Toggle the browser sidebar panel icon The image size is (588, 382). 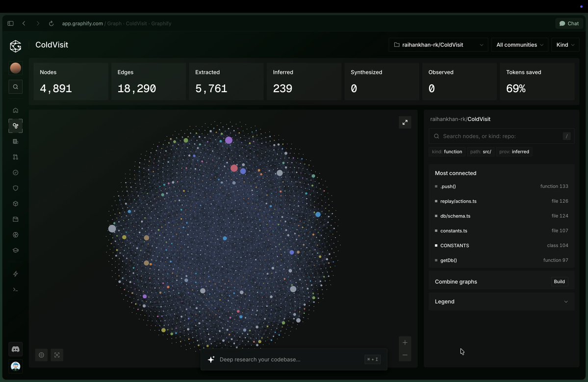(10, 23)
